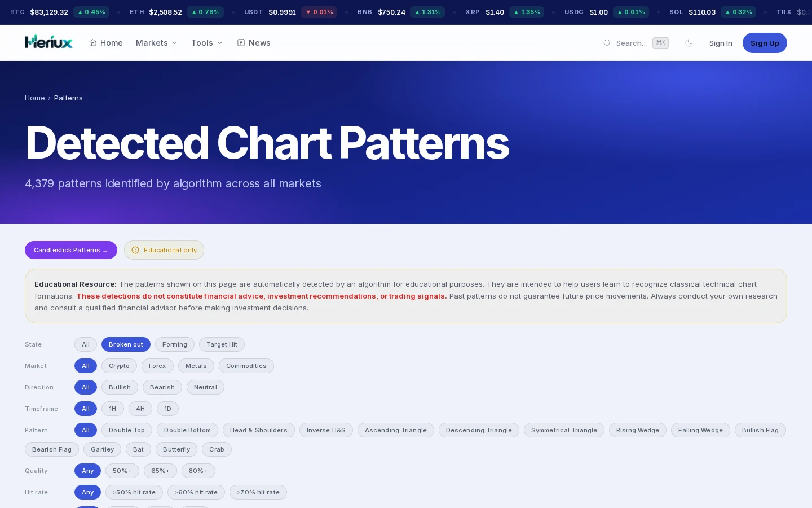Filter by Bearish Flag pattern
Viewport: 812px width, 508px height.
pyautogui.click(x=52, y=449)
